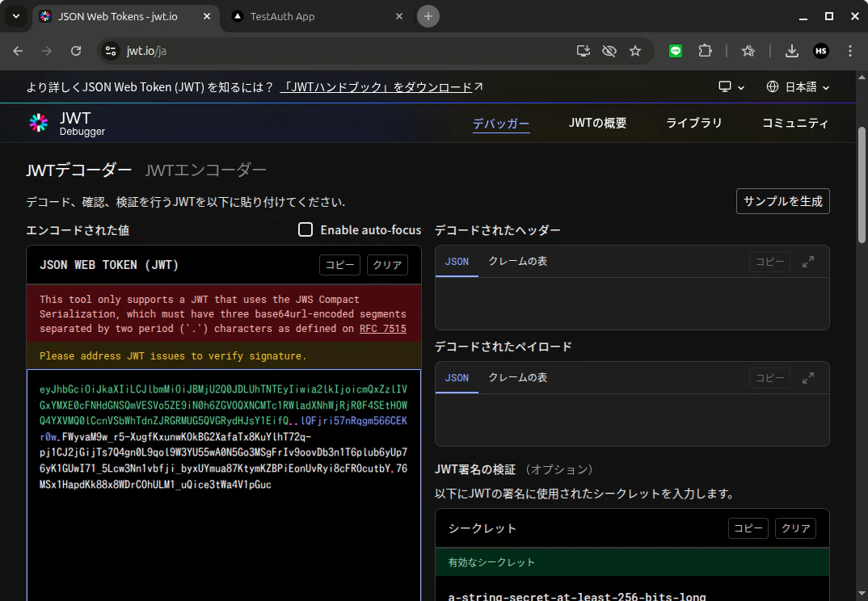This screenshot has width=868, height=601.
Task: Click the JWT署名の検証 heading
Action: [x=475, y=470]
